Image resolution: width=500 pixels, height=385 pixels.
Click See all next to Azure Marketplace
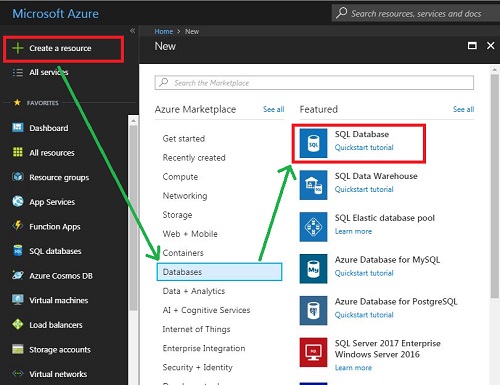click(x=274, y=109)
